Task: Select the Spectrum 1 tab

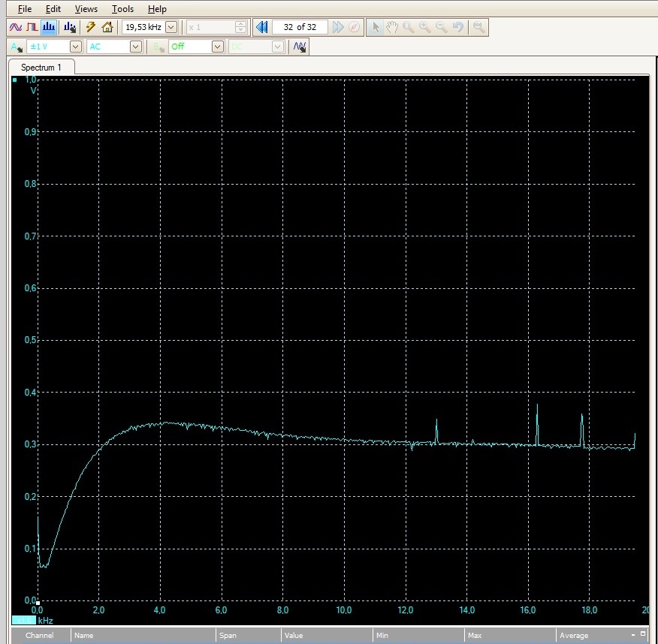Action: click(x=41, y=67)
